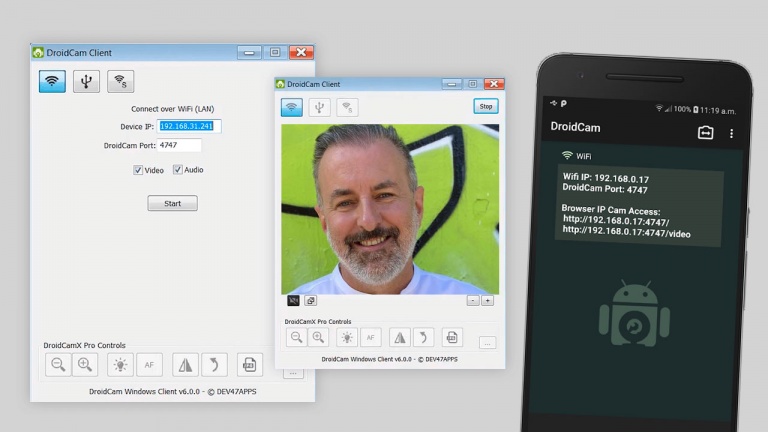Toggle camera-off icon below video preview
This screenshot has height=432, width=768.
coord(293,301)
